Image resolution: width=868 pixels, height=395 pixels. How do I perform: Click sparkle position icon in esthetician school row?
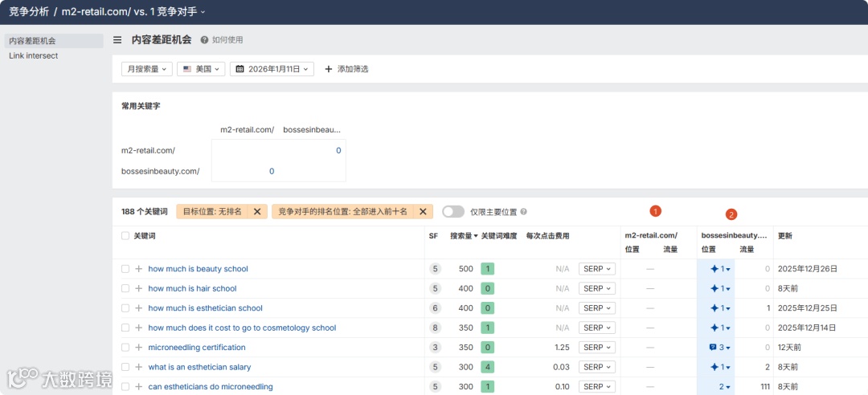tap(714, 308)
